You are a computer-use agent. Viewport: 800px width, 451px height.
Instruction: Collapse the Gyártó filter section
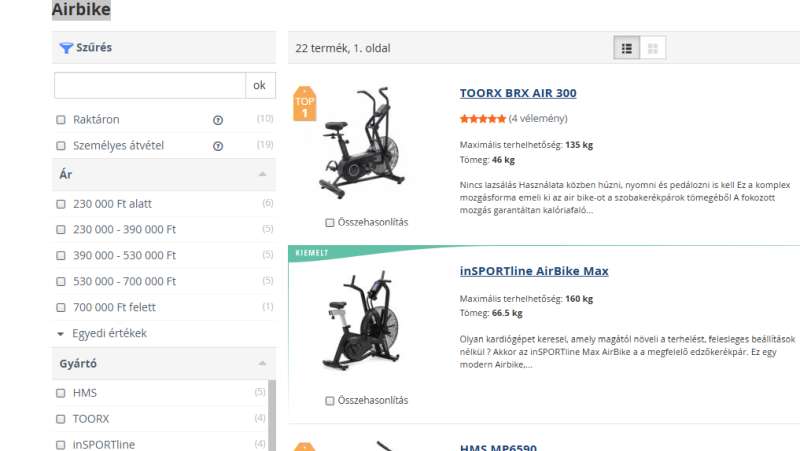[262, 363]
